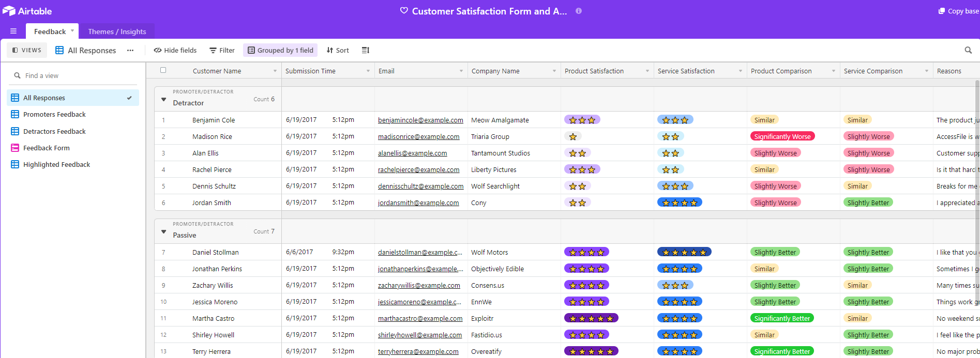The height and width of the screenshot is (358, 980).
Task: Open the hamburger tables menu
Action: (13, 31)
